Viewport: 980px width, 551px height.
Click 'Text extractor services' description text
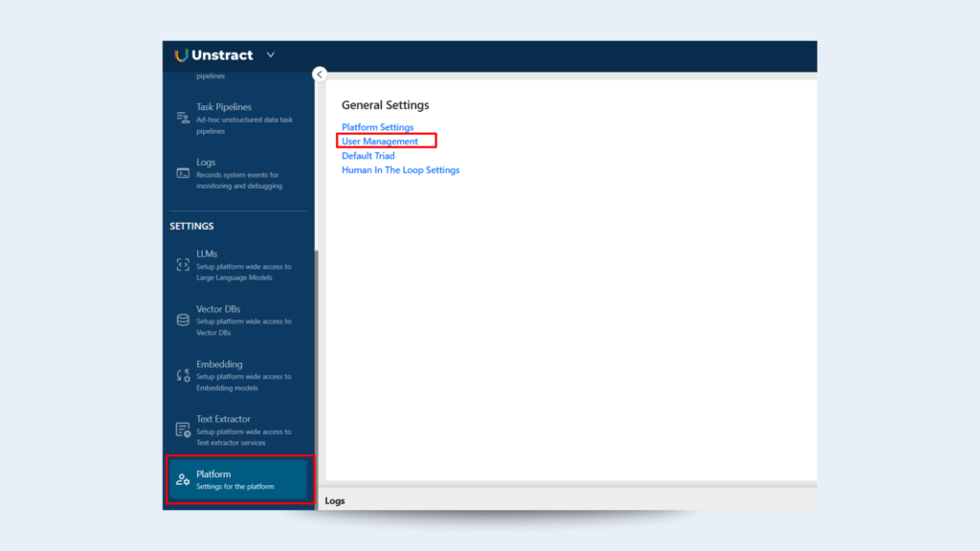(231, 443)
